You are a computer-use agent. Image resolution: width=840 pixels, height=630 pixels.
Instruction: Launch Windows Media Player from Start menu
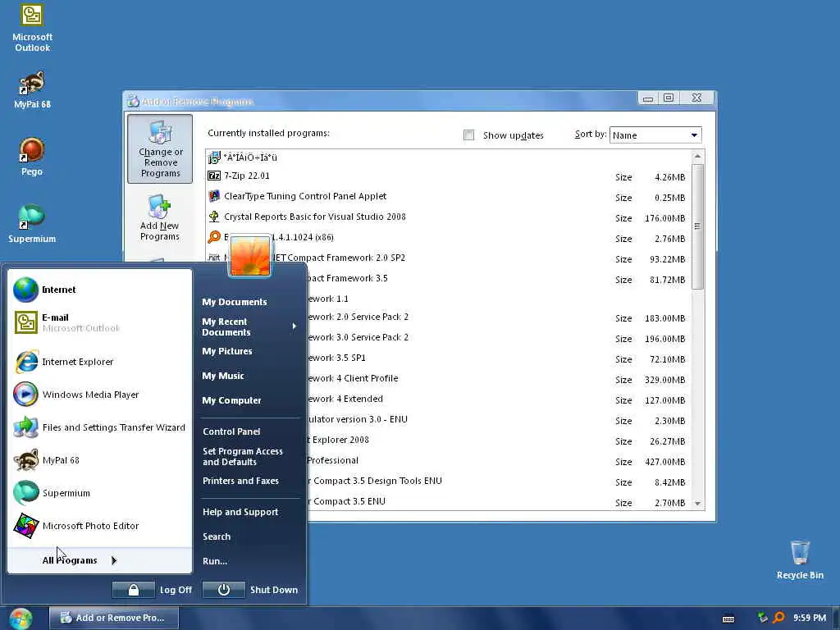[x=99, y=395]
